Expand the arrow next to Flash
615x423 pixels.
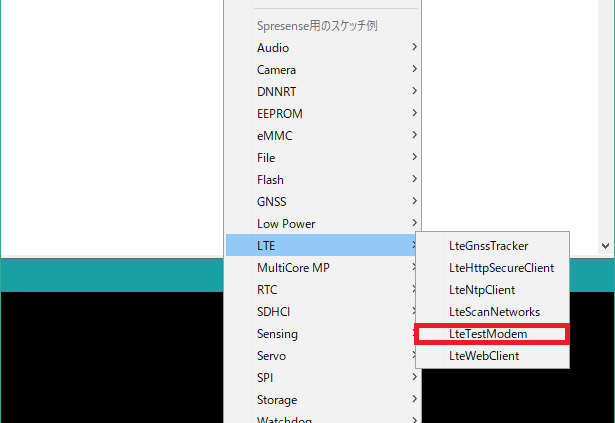coord(414,179)
